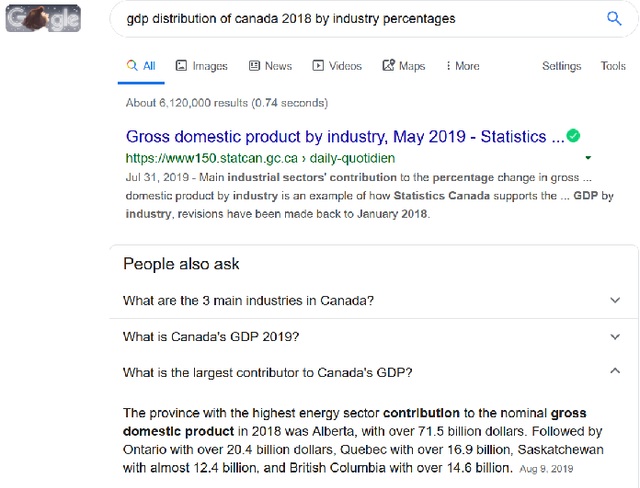
Task: Click the green verified checkmark badge
Action: point(573,136)
